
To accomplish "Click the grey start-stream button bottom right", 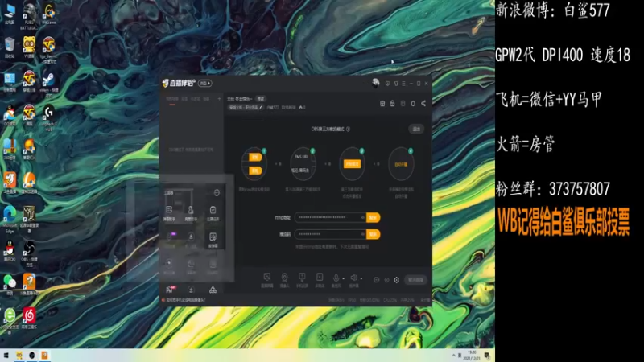I will click(x=415, y=280).
